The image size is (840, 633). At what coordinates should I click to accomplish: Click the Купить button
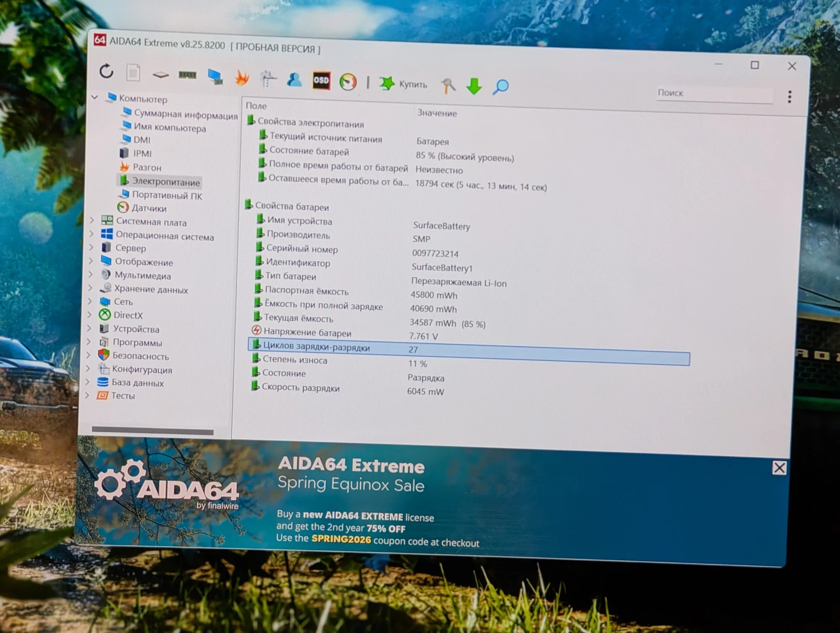click(x=404, y=84)
